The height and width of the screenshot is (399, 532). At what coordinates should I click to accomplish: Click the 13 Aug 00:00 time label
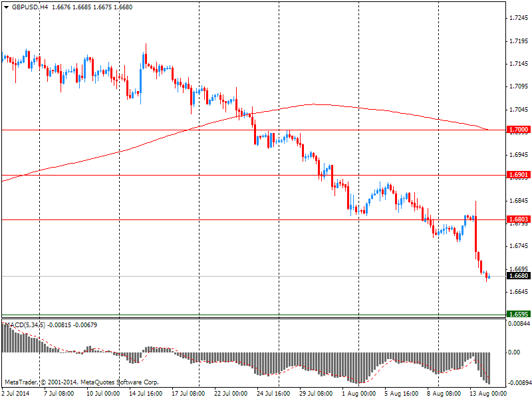click(488, 394)
